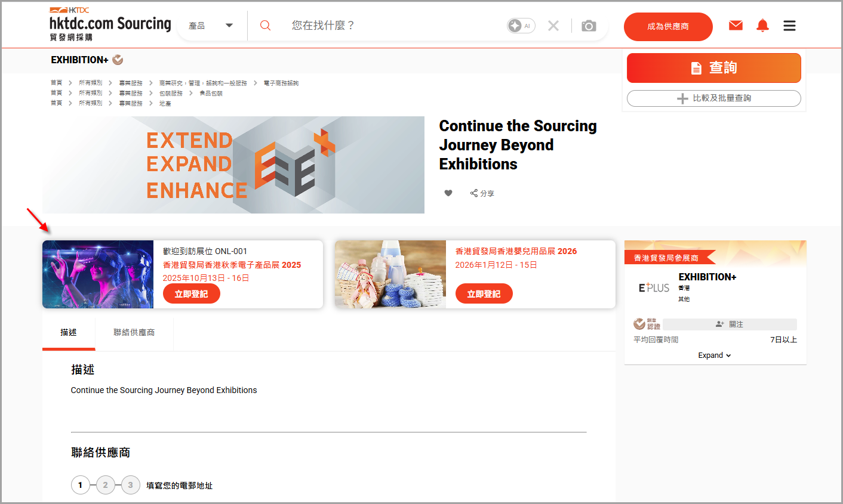Open the hamburger main menu
Screen dimensions: 843x504
pyautogui.click(x=789, y=26)
